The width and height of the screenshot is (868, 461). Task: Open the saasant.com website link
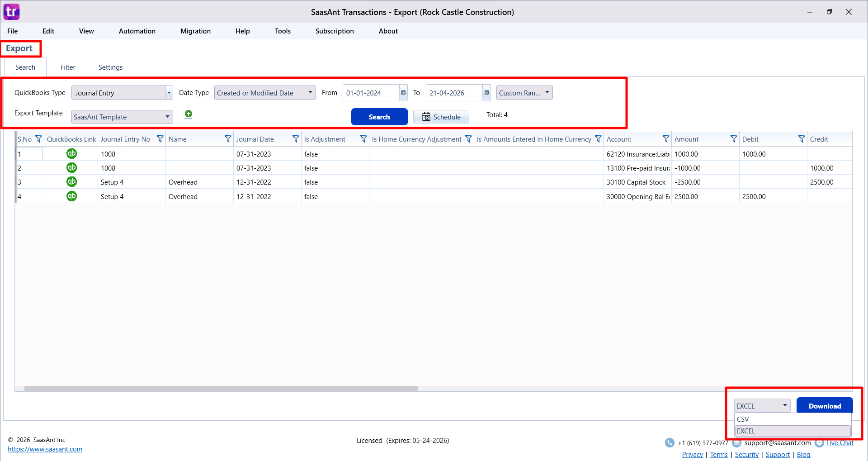[x=45, y=449]
